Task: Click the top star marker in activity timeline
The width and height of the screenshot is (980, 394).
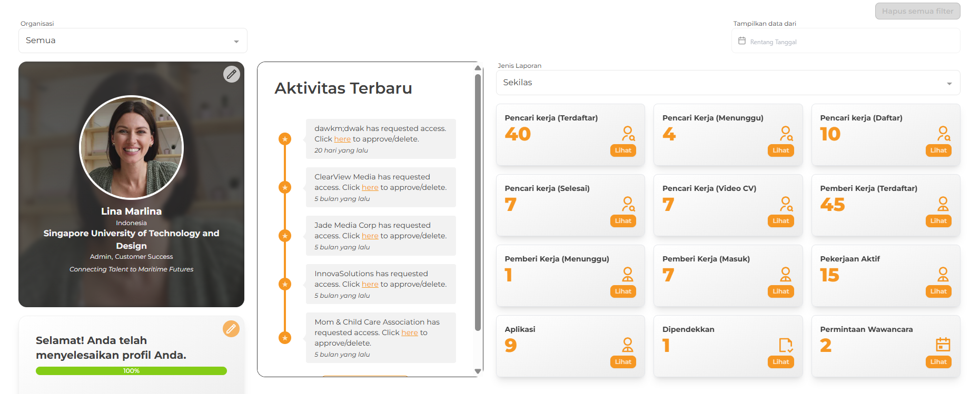Action: [285, 139]
